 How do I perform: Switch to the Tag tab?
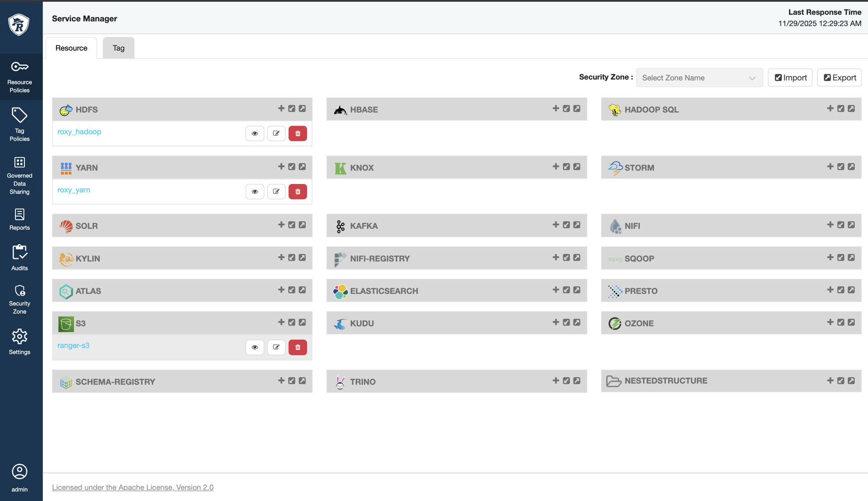118,48
